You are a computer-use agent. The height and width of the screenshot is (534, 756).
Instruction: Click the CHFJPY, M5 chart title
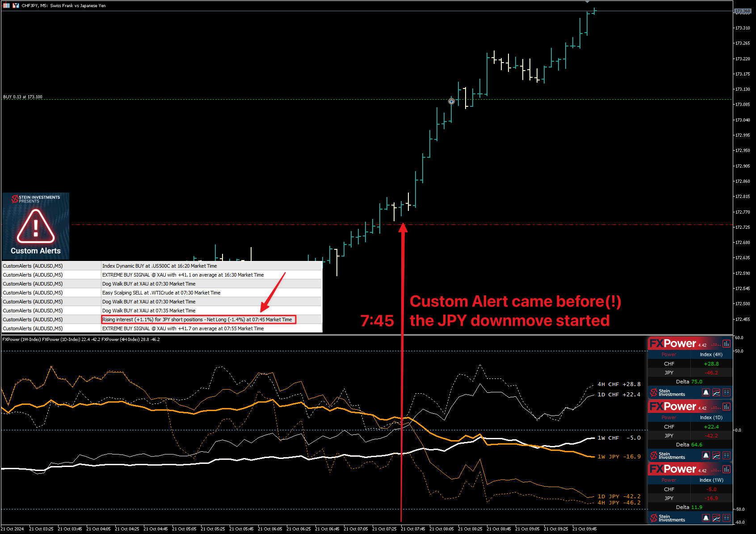coord(63,6)
